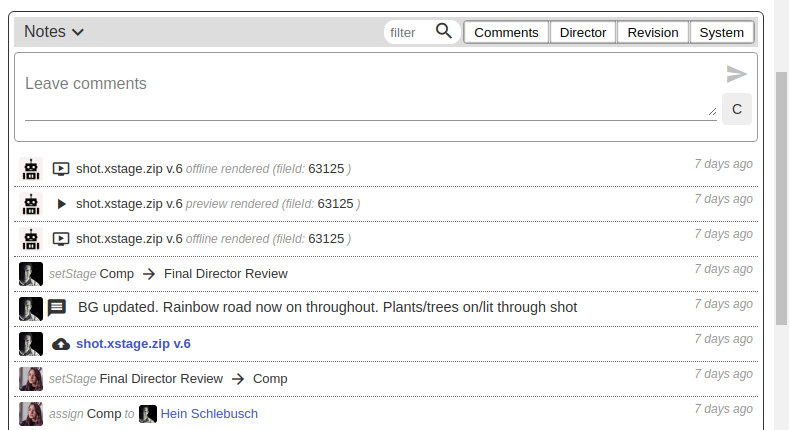
Task: Click the robot avatar on the preview rendered row
Action: [31, 204]
